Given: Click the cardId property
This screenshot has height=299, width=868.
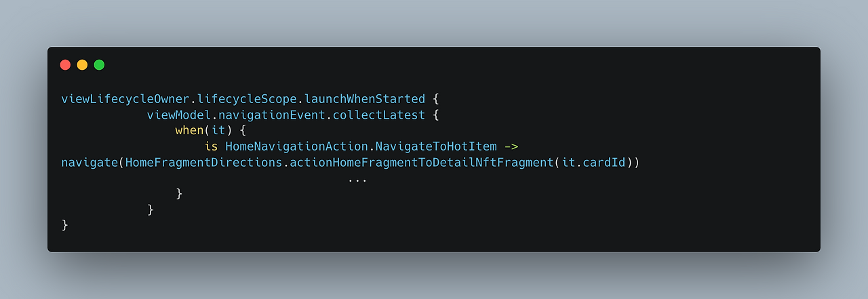Looking at the screenshot, I should click(604, 163).
